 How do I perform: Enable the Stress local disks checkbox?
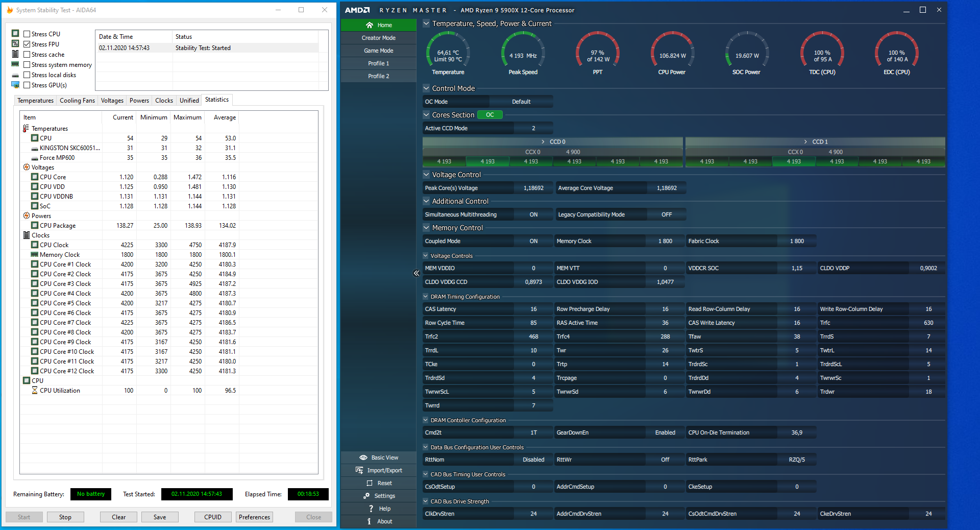[27, 75]
